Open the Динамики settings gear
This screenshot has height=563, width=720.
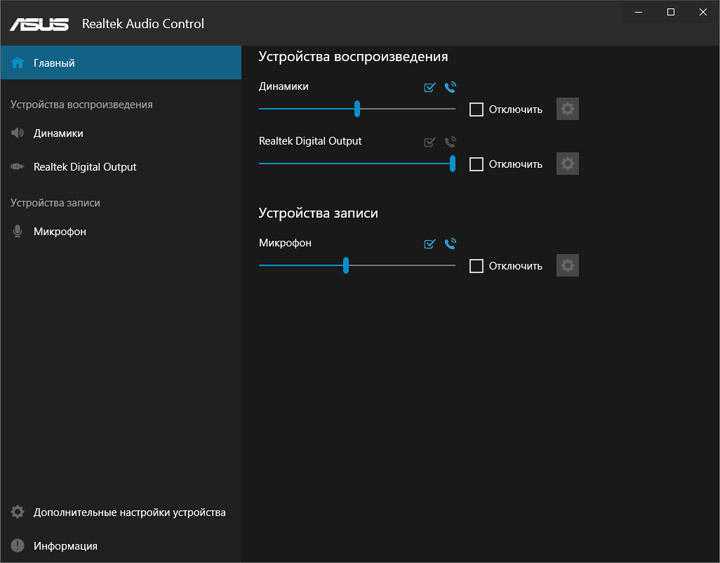click(568, 109)
